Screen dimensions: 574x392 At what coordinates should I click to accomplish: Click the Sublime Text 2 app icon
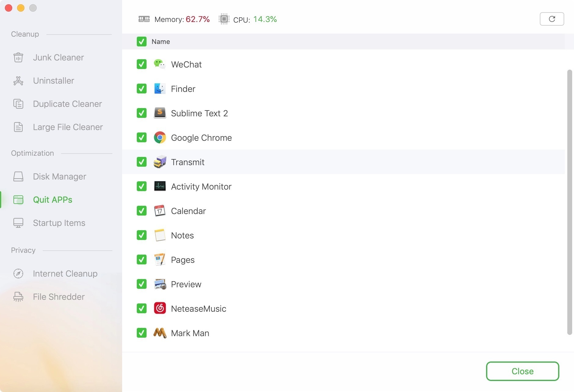tap(160, 113)
